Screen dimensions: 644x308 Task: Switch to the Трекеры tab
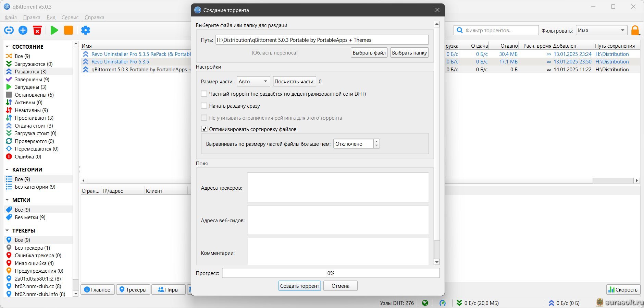[133, 289]
